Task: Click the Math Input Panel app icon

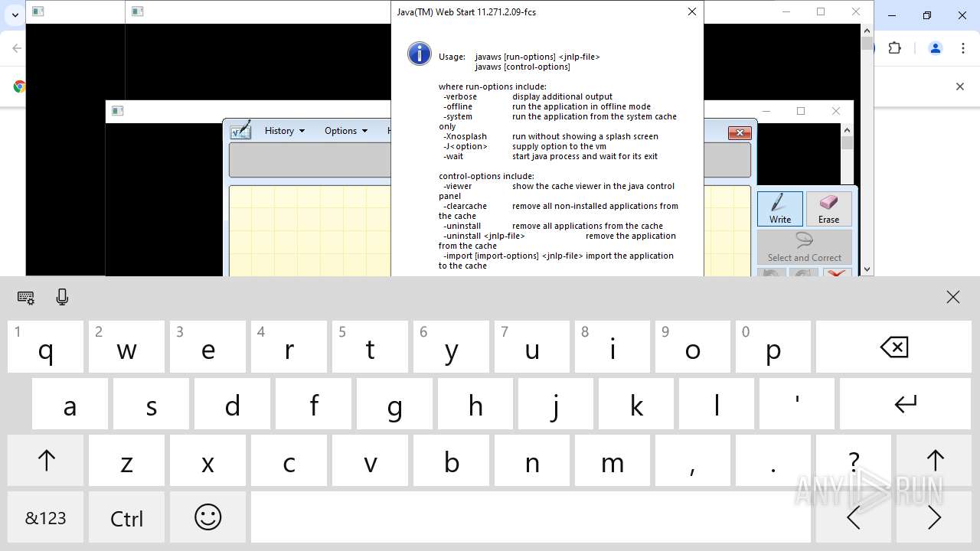Action: [x=240, y=130]
